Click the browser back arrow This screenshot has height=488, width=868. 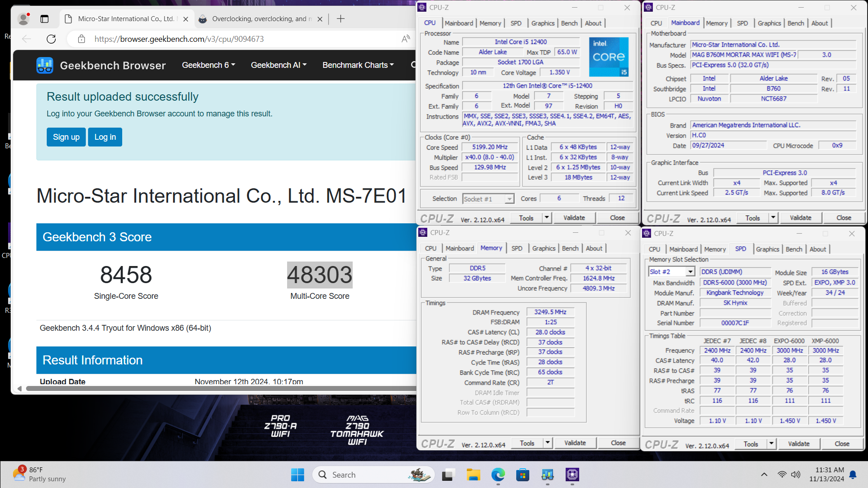[x=27, y=39]
